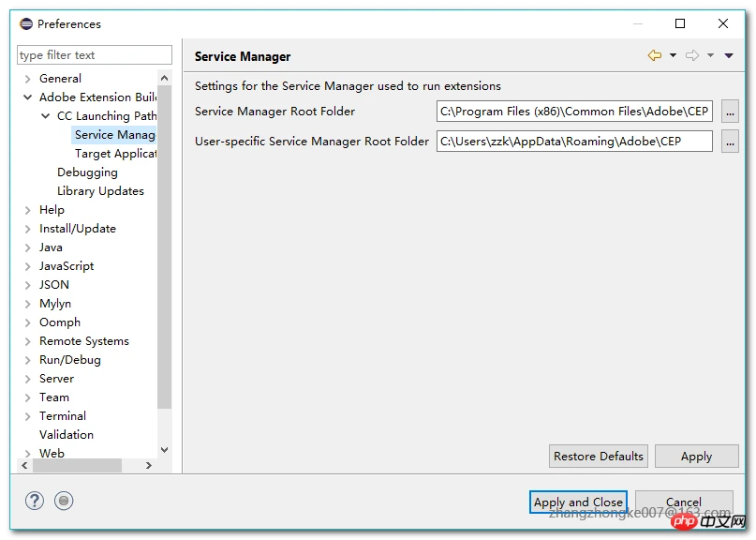Screen dimensions: 756x540
Task: Select the Target Applications tree item
Action: pyautogui.click(x=116, y=154)
